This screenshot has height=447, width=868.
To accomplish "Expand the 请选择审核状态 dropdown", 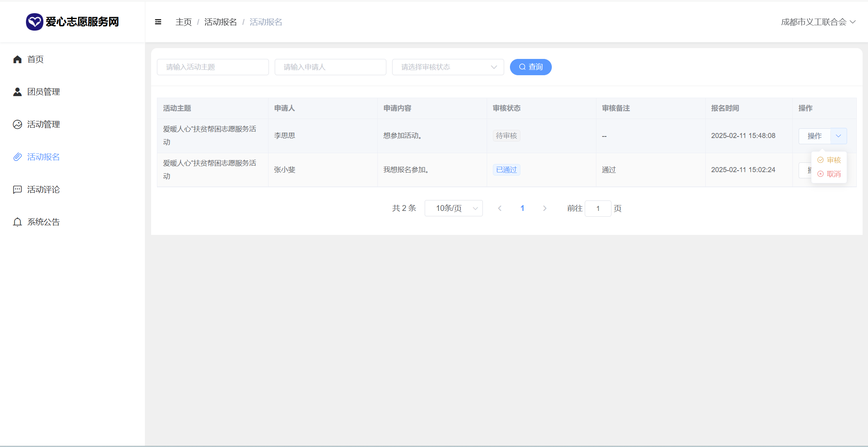I will (x=448, y=67).
